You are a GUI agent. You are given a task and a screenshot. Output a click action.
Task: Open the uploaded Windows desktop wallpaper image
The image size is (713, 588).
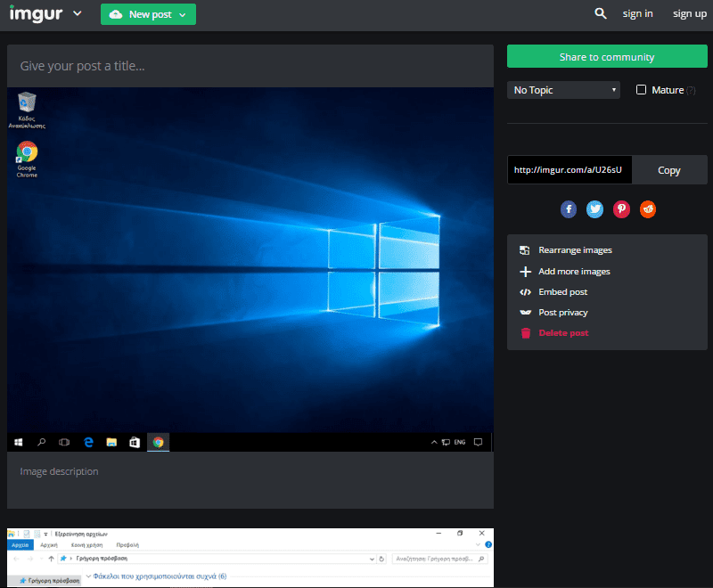pyautogui.click(x=250, y=269)
